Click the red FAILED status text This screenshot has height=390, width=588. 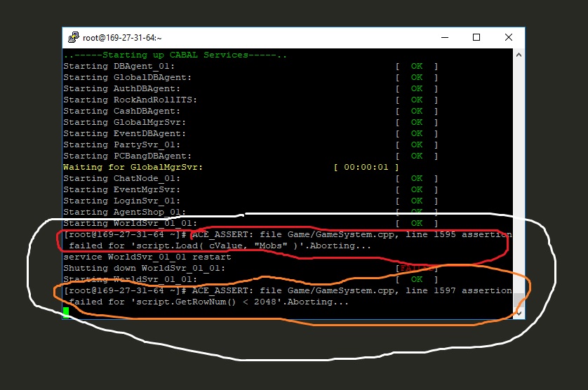point(417,269)
